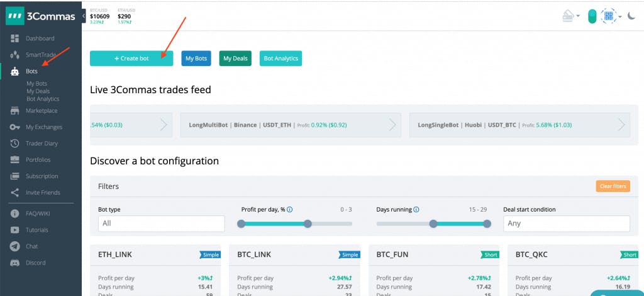Open the Discord icon in sidebar
Viewport: 644px width, 296px height.
[x=15, y=263]
